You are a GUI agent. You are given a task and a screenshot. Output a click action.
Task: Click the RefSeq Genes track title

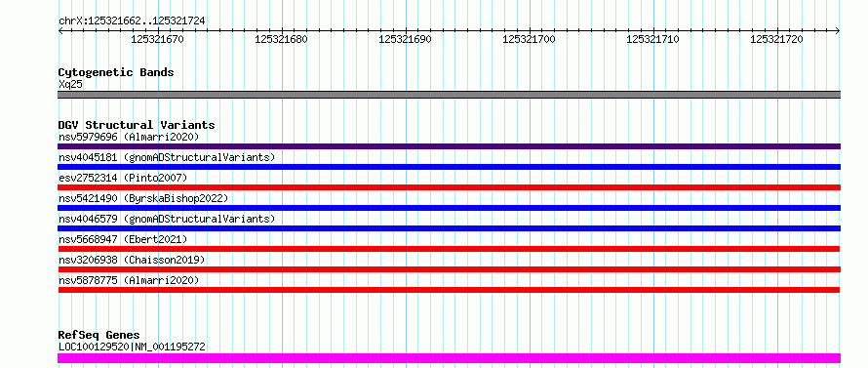(x=99, y=335)
